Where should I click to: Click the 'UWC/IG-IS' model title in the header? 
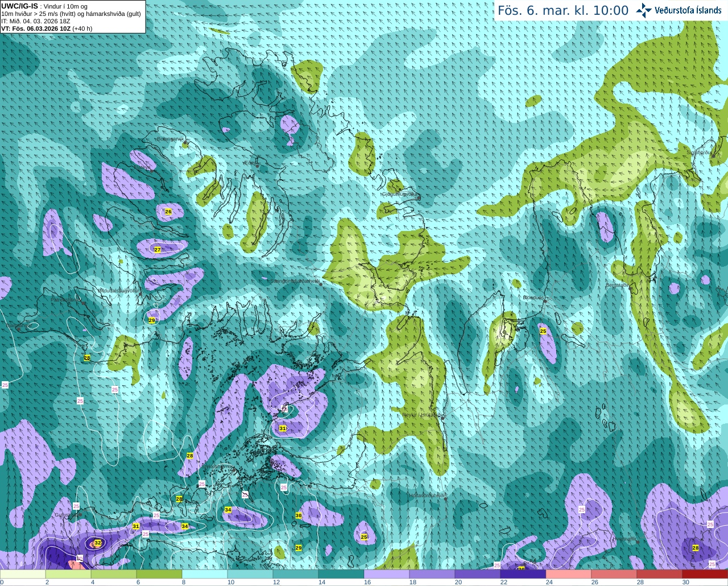click(x=19, y=6)
